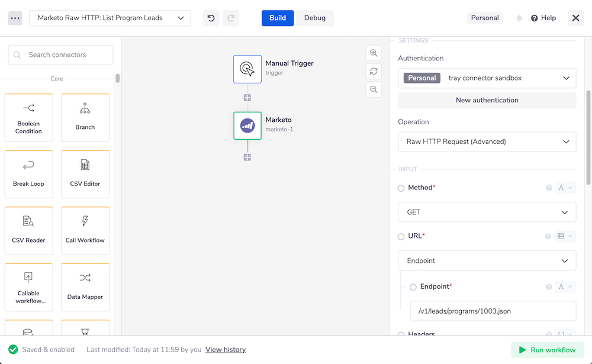Viewport: 592px width, 364px height.
Task: Click the Manual Trigger label
Action: (x=289, y=63)
